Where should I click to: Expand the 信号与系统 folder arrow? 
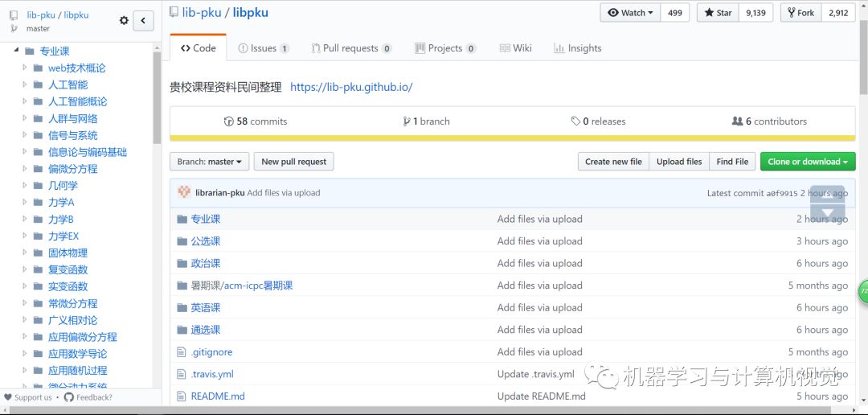tap(24, 134)
